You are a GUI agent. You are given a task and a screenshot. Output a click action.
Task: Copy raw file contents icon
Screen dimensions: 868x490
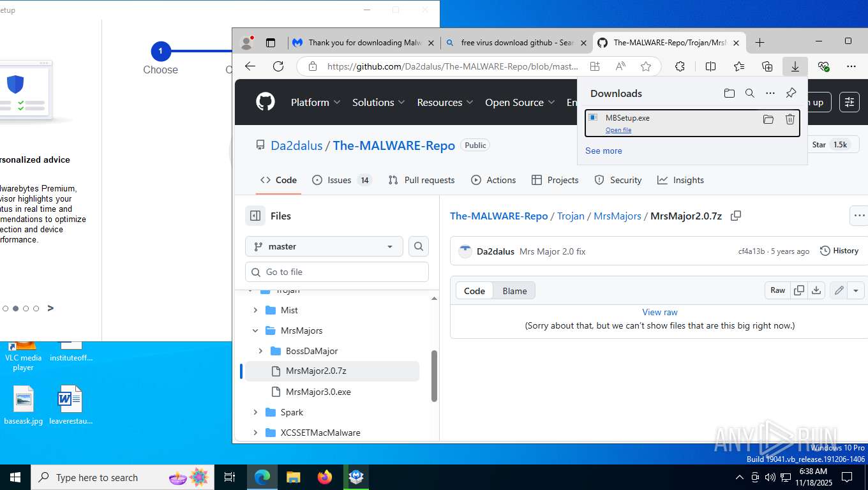[x=799, y=290]
